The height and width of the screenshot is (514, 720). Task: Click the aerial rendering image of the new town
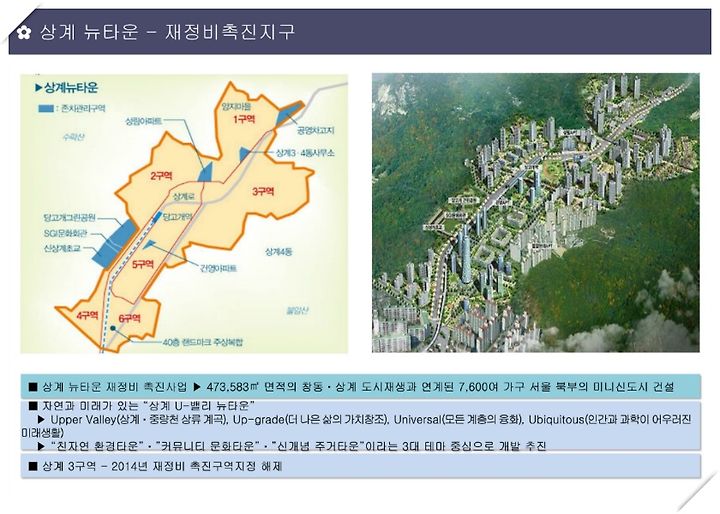point(535,213)
